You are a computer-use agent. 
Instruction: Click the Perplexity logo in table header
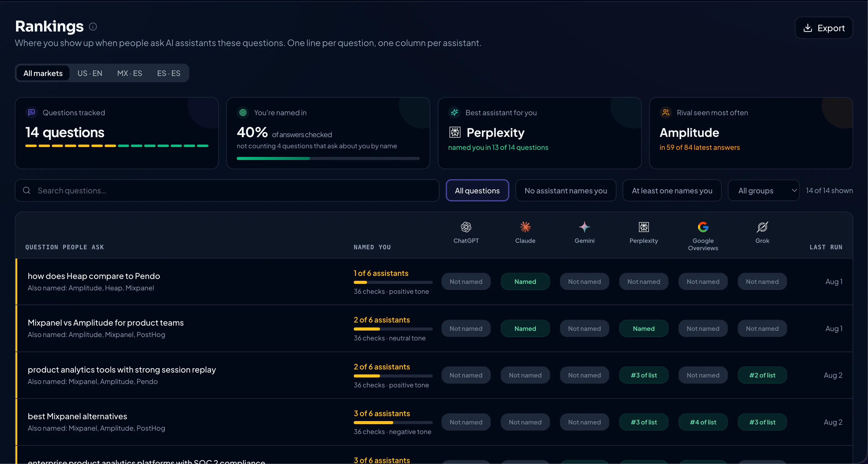point(644,227)
